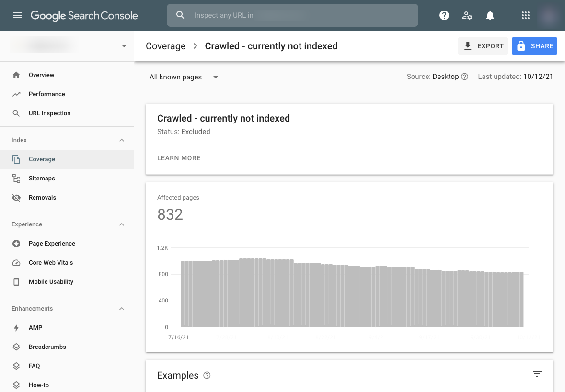This screenshot has width=565, height=392.
Task: Select Core Web Vitals report
Action: pyautogui.click(x=51, y=263)
